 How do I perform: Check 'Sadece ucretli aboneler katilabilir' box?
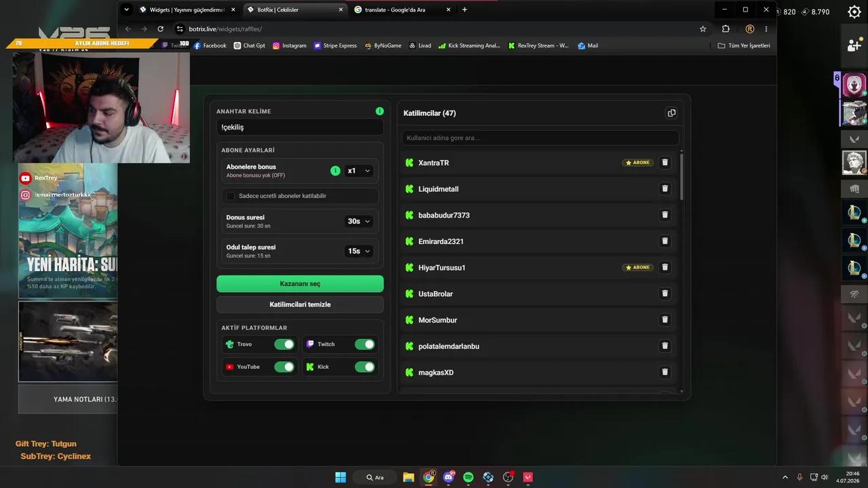click(x=231, y=196)
